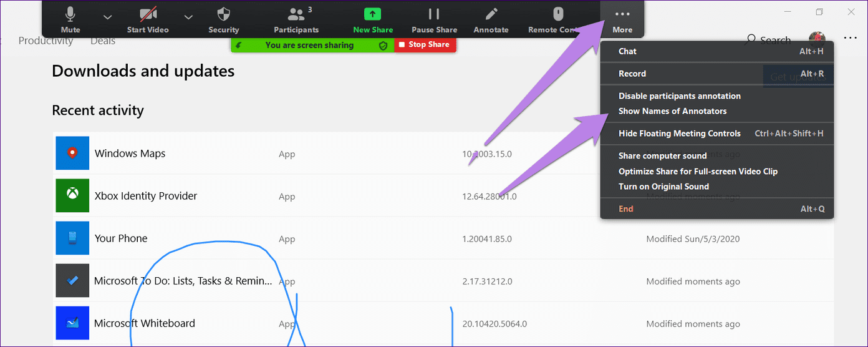The height and width of the screenshot is (347, 868).
Task: Open the Store three-dots menu
Action: click(851, 38)
